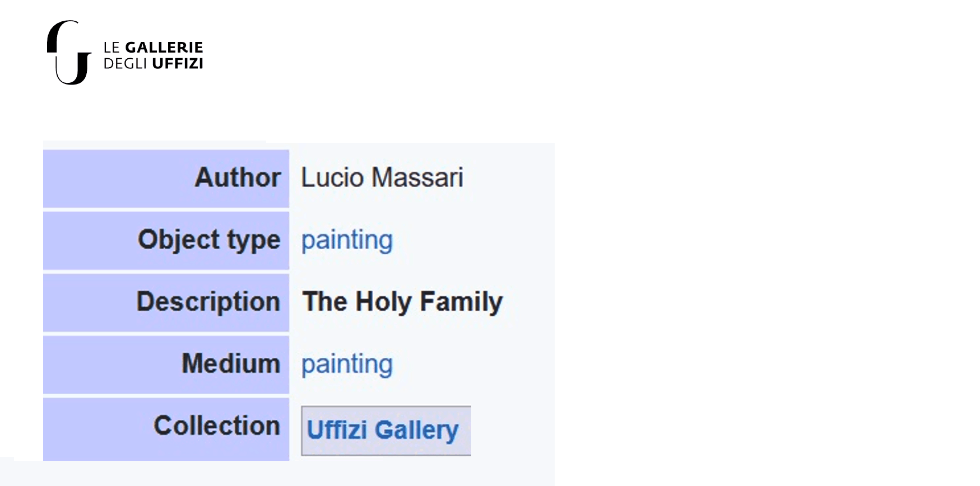Click The Holy Family description text
This screenshot has width=980, height=486.
(x=402, y=302)
